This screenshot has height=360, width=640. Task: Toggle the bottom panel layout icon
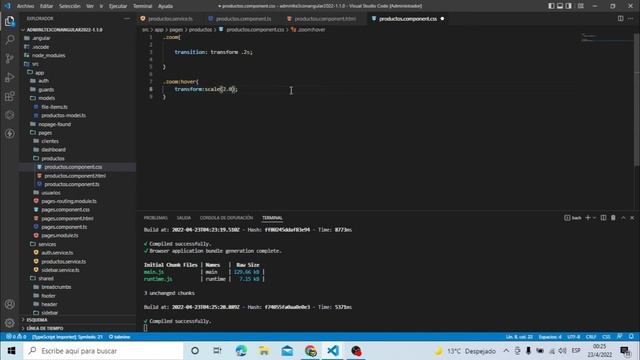(560, 6)
